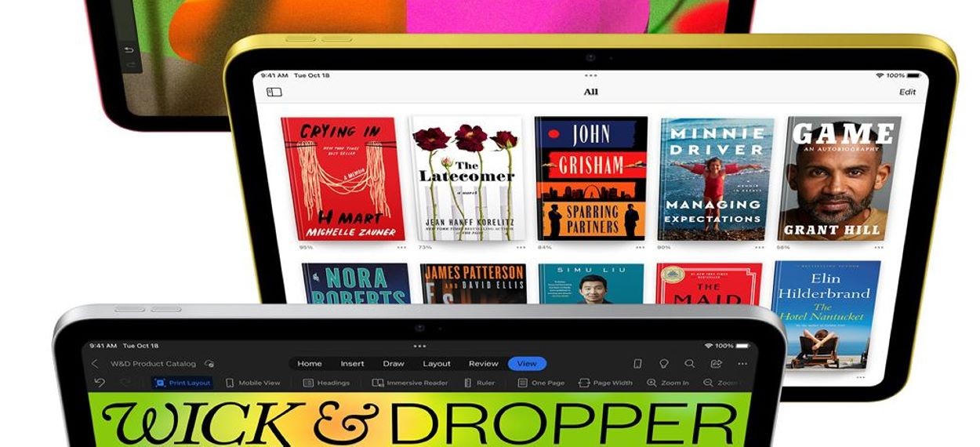980x447 pixels.
Task: Select the 56% progress label
Action: 782,247
